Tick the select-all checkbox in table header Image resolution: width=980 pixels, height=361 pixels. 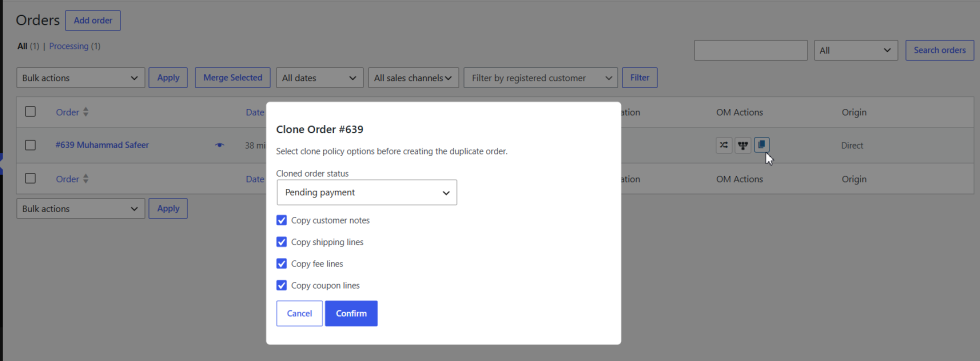[30, 112]
